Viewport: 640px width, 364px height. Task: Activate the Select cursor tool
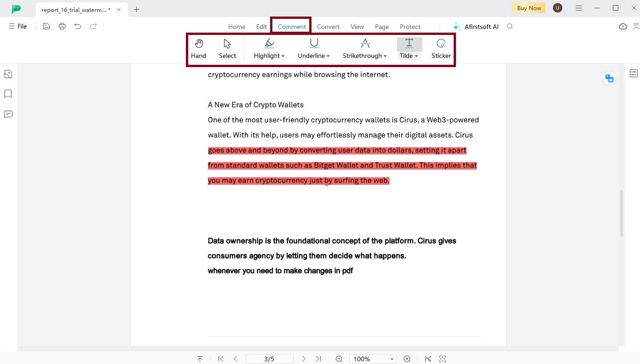(x=227, y=49)
